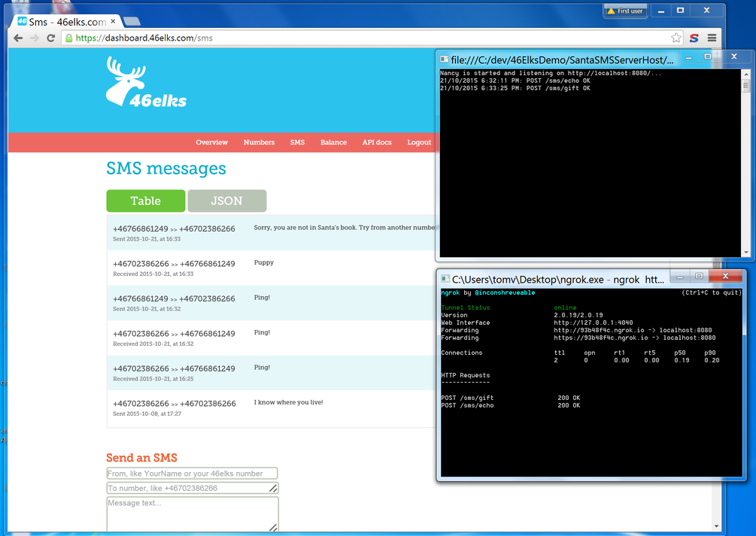
Task: Close the ngrok console window
Action: tap(725, 276)
